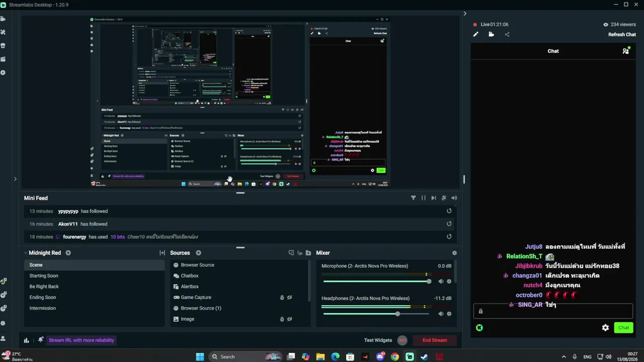Image resolution: width=644 pixels, height=362 pixels.
Task: Switch to Be Right Back scene
Action: click(x=94, y=287)
